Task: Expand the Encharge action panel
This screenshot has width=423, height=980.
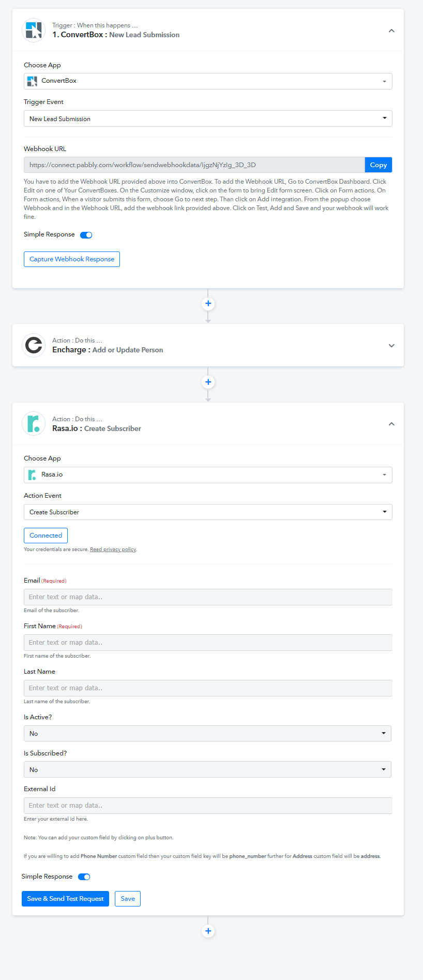Action: pos(391,346)
